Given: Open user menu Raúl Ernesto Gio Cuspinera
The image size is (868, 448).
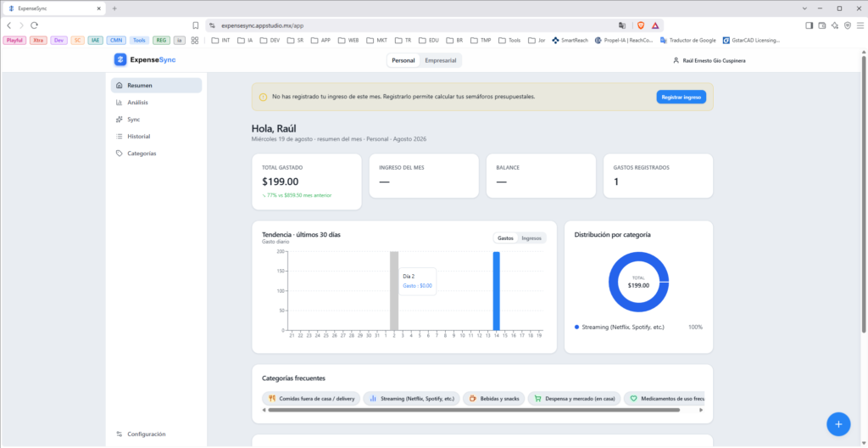Looking at the screenshot, I should pyautogui.click(x=709, y=60).
